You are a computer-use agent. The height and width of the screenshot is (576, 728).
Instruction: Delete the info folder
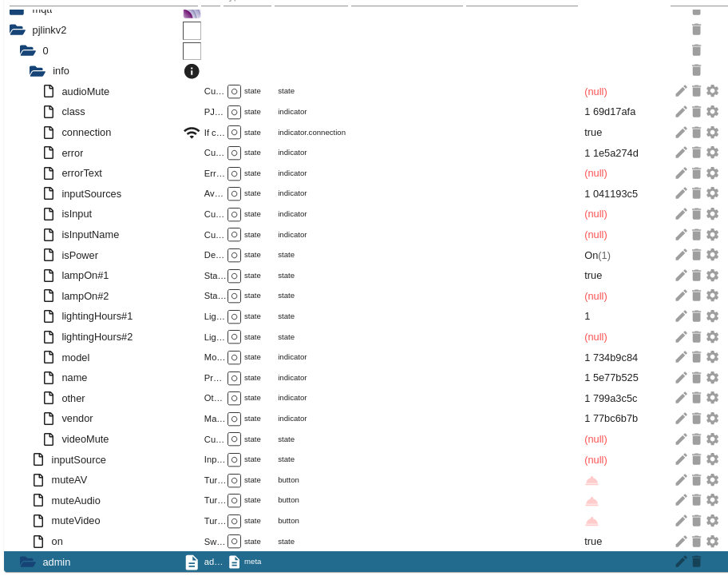(x=696, y=70)
